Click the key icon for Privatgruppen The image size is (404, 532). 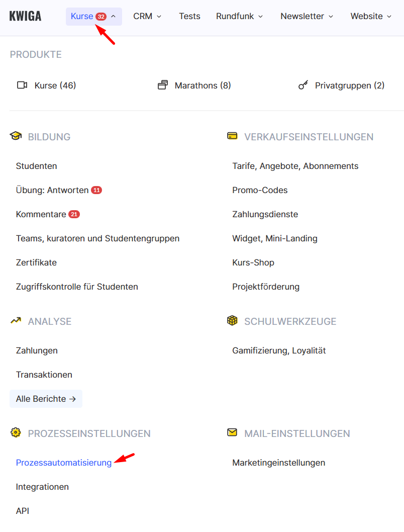(303, 85)
